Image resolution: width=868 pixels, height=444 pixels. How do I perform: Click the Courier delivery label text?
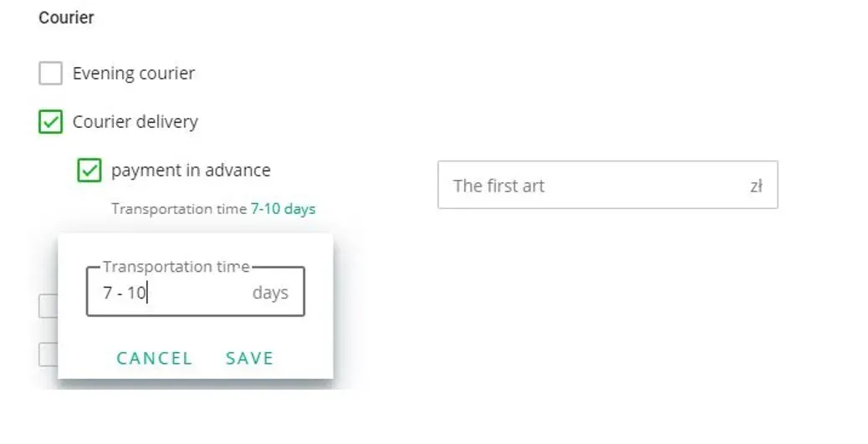coord(135,122)
